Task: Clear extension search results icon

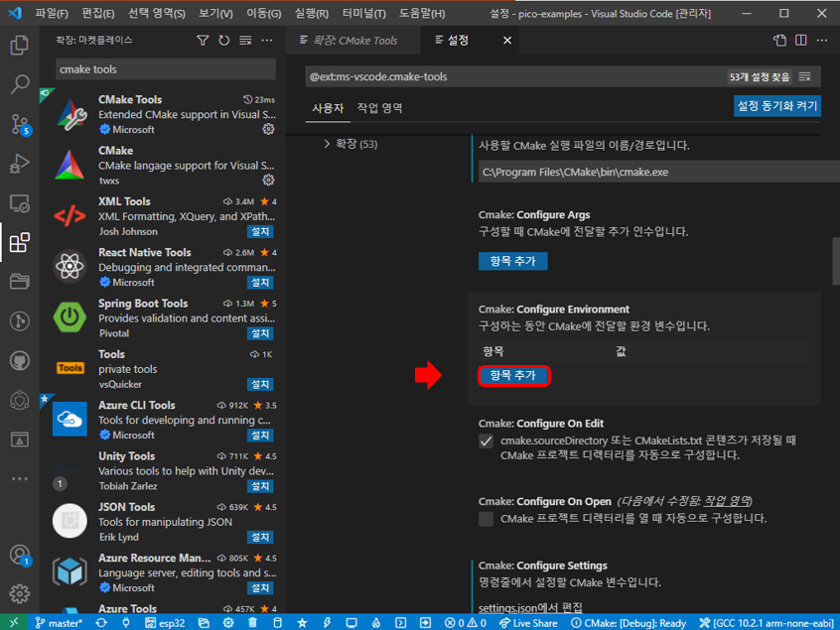Action: pos(245,40)
